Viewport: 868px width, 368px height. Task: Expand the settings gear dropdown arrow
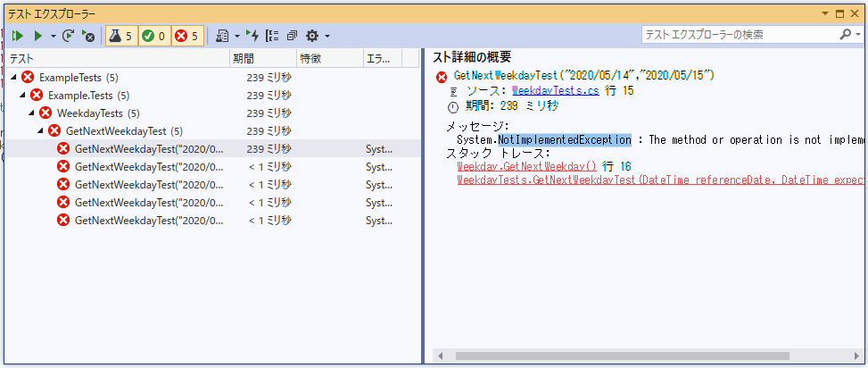coord(327,36)
